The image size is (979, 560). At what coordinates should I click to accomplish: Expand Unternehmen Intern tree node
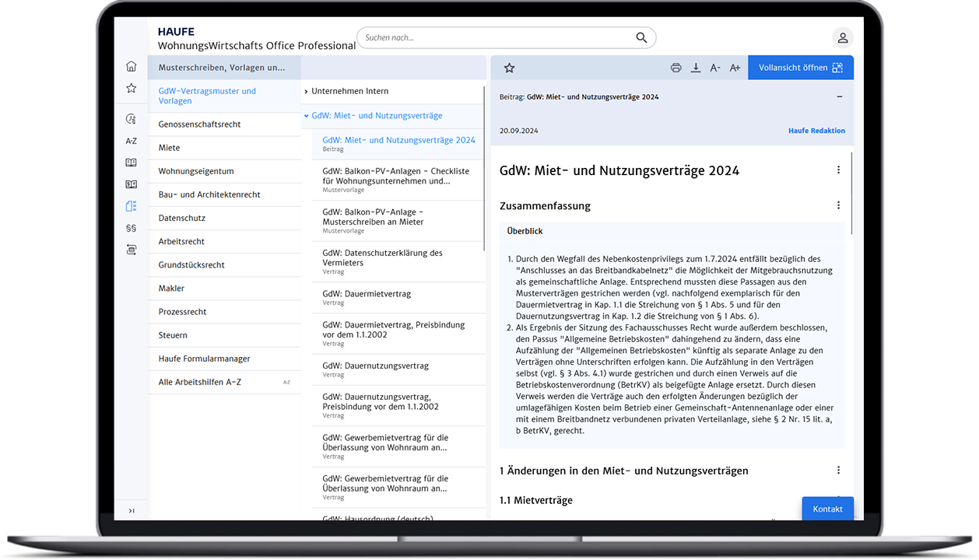coord(306,91)
